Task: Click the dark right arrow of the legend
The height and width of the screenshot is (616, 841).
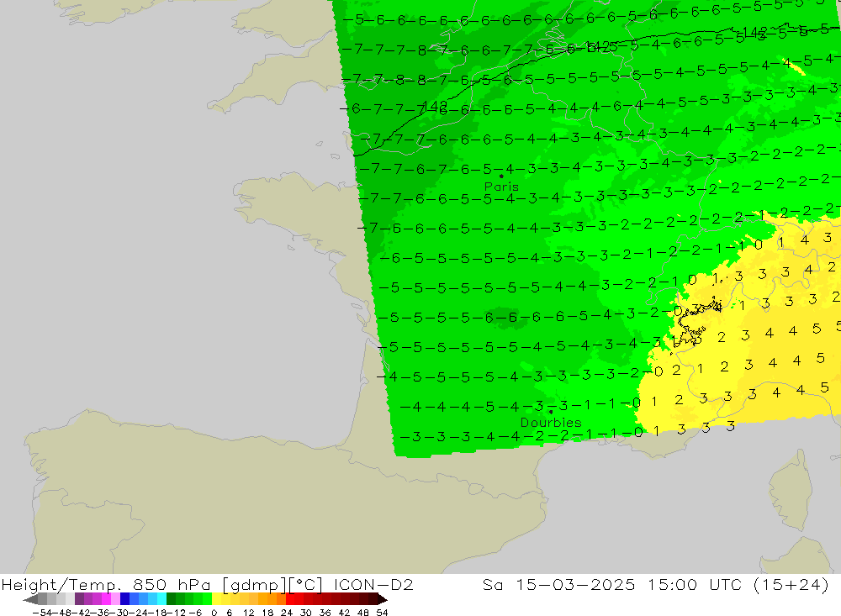Action: pos(383,600)
